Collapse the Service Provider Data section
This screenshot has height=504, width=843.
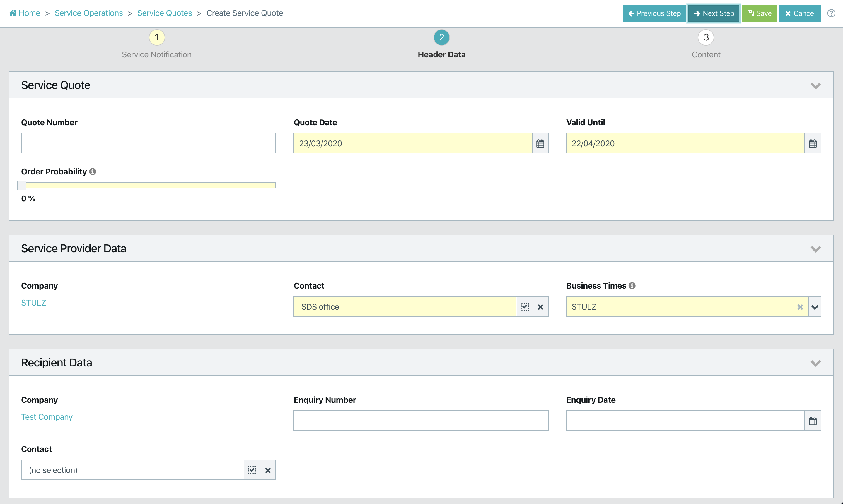[815, 249]
